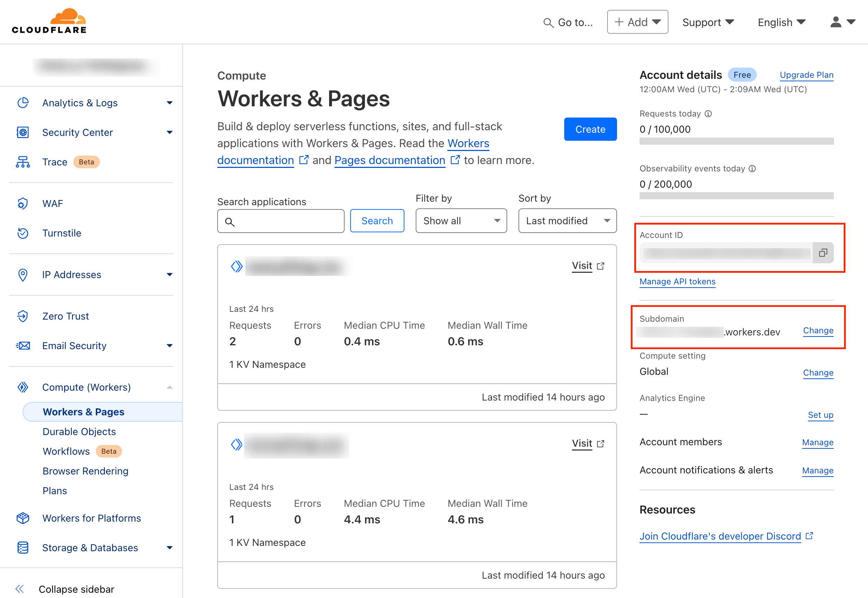The width and height of the screenshot is (868, 598).
Task: Click the Go to search magnifier icon
Action: coord(548,23)
